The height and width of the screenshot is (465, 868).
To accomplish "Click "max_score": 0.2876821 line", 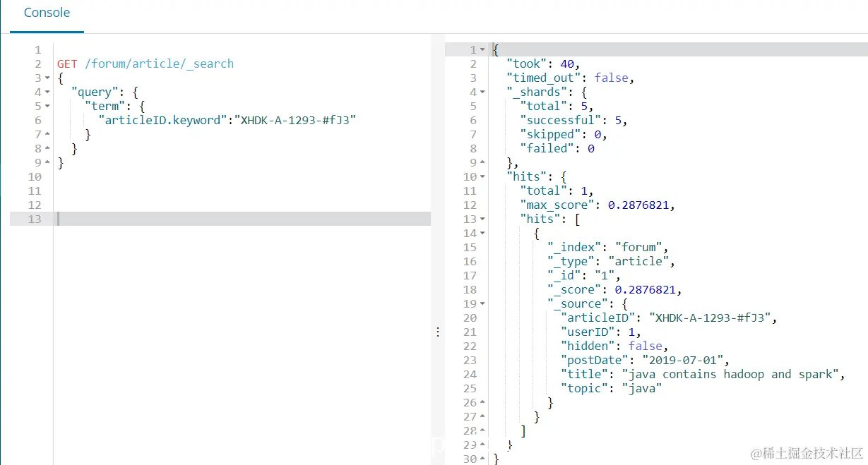I will (598, 205).
